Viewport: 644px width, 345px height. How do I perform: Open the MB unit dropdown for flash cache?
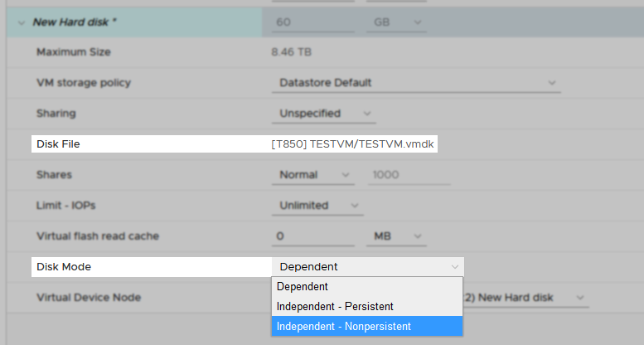coord(396,236)
